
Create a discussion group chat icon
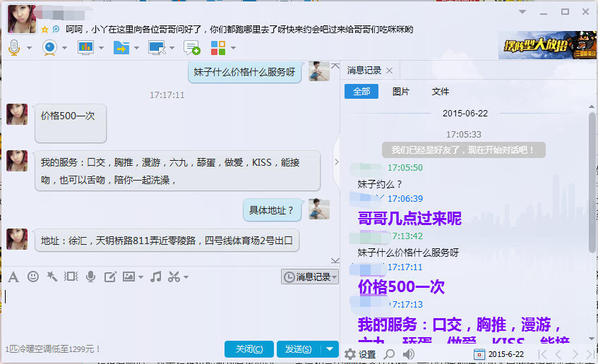tap(192, 48)
